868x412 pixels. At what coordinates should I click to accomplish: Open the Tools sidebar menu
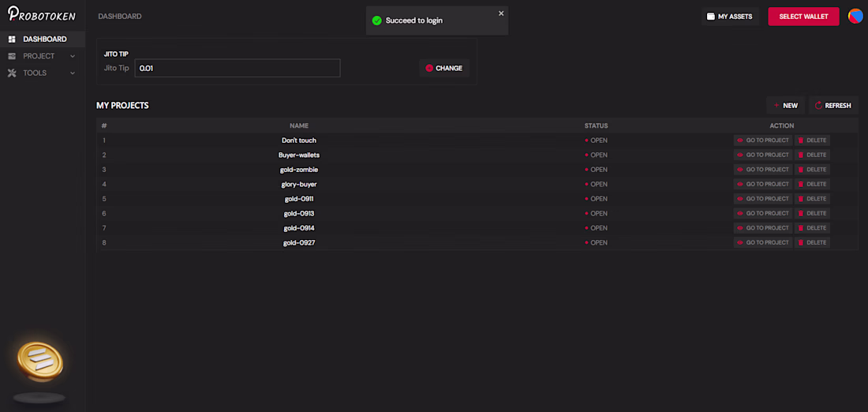pyautogui.click(x=43, y=73)
